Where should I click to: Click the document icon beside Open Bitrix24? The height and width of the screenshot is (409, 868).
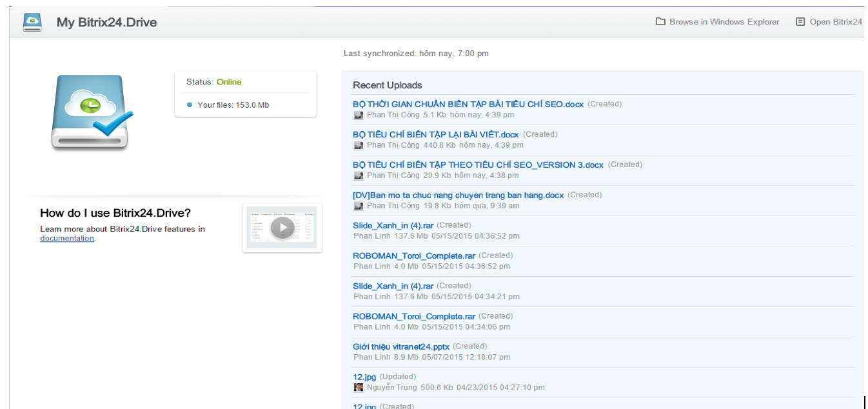tap(800, 21)
